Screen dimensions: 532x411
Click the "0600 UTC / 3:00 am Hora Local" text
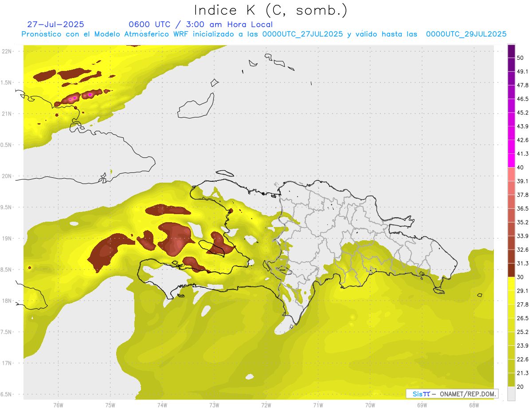(x=200, y=24)
